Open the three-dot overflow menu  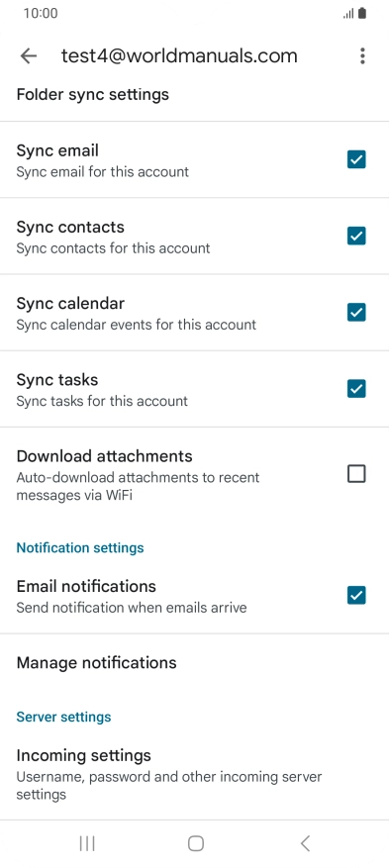point(362,55)
